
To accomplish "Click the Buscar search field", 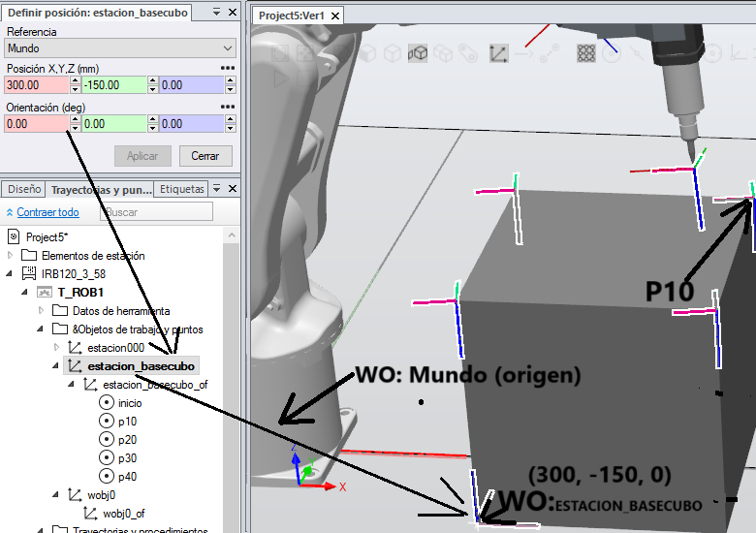I will pos(155,212).
